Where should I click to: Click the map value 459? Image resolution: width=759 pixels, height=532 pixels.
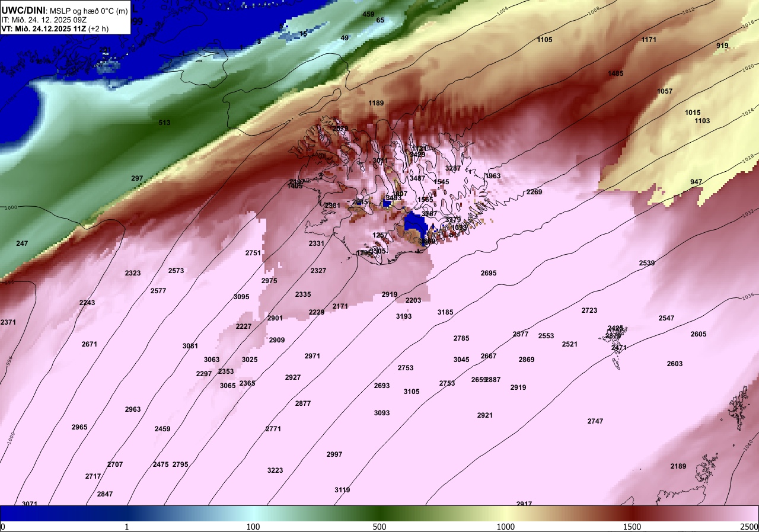[368, 14]
